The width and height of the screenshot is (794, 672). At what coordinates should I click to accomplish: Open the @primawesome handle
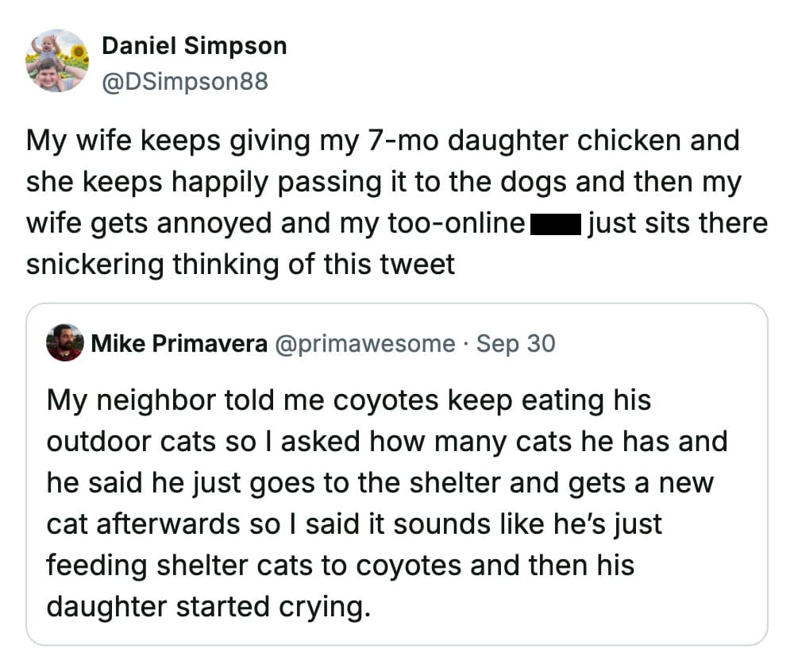point(365,343)
